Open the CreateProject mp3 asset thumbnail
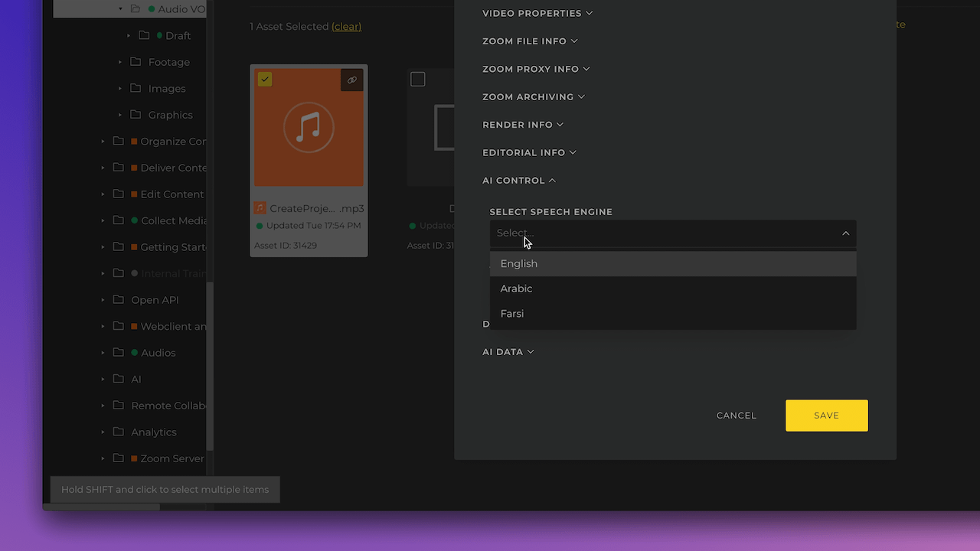The image size is (980, 551). point(309,127)
